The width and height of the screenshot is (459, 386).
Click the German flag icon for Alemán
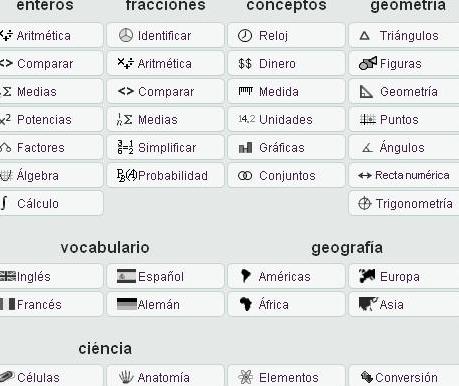pos(127,304)
